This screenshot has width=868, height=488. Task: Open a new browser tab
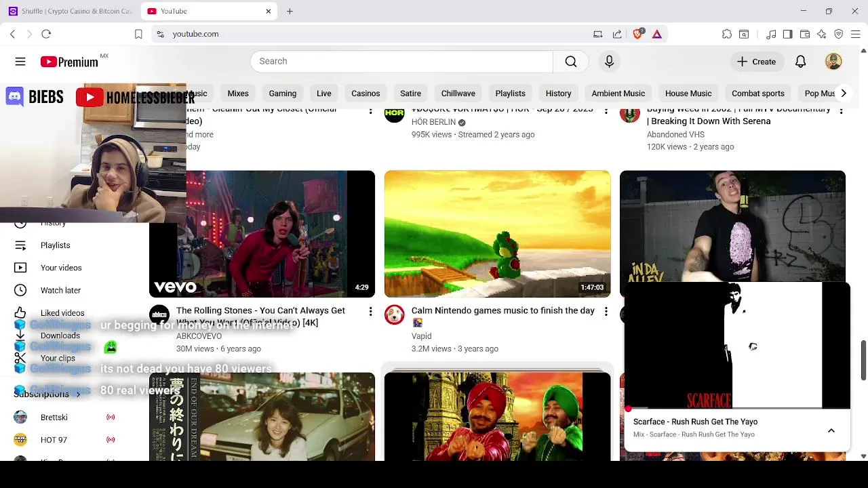pyautogui.click(x=290, y=11)
